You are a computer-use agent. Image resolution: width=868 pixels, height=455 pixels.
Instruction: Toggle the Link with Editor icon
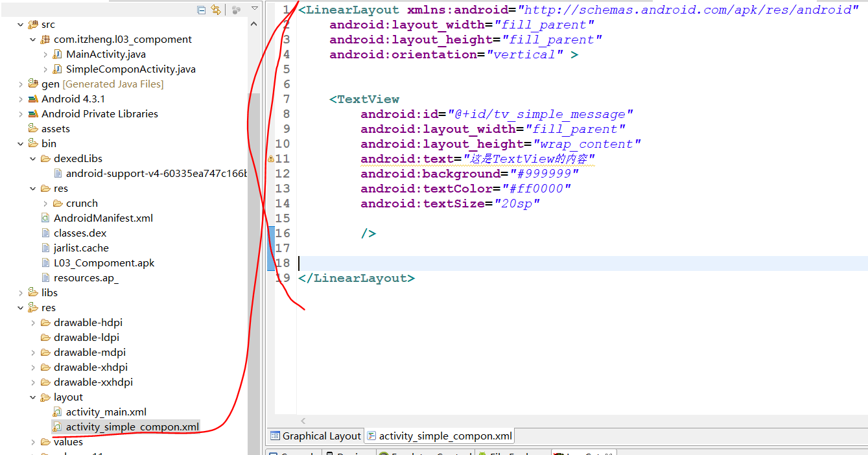(216, 10)
